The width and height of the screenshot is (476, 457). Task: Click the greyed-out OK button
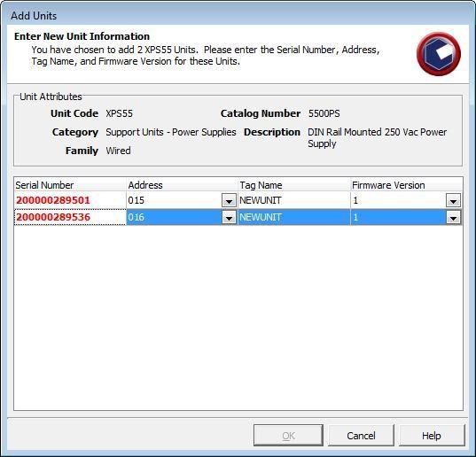click(x=288, y=436)
